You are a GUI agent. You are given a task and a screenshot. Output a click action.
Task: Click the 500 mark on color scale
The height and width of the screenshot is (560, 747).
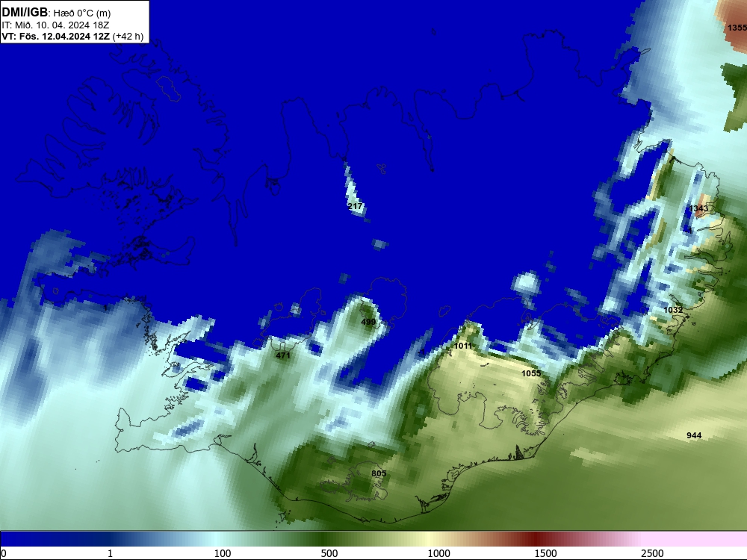click(x=329, y=553)
